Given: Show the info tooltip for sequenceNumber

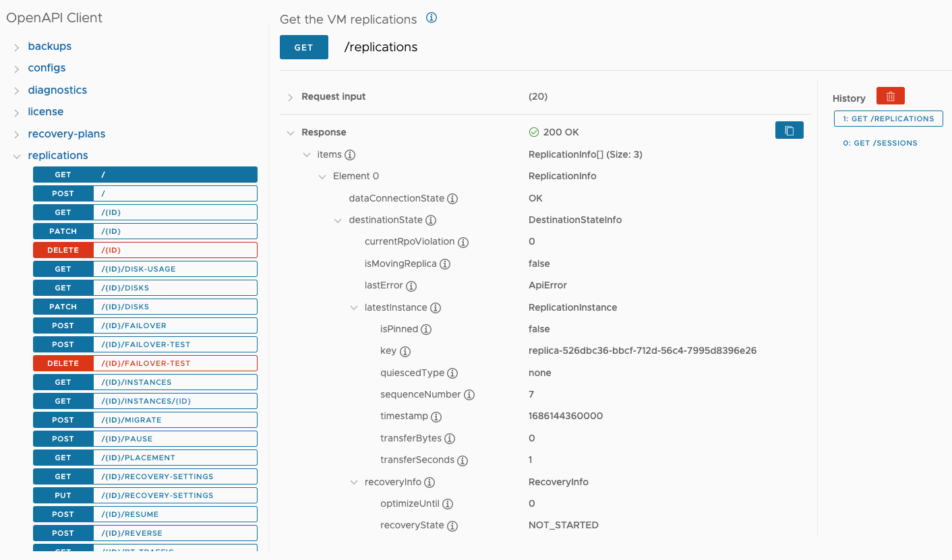Looking at the screenshot, I should (469, 395).
